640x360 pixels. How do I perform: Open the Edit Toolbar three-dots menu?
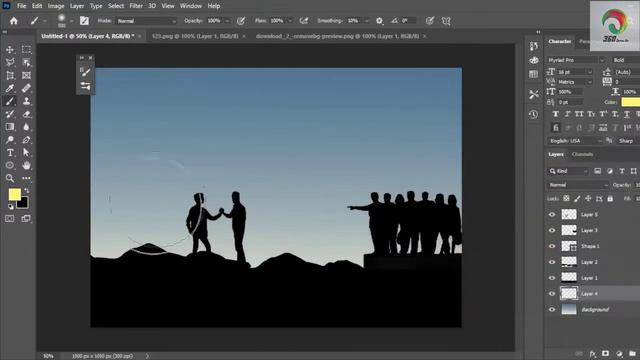(x=26, y=178)
